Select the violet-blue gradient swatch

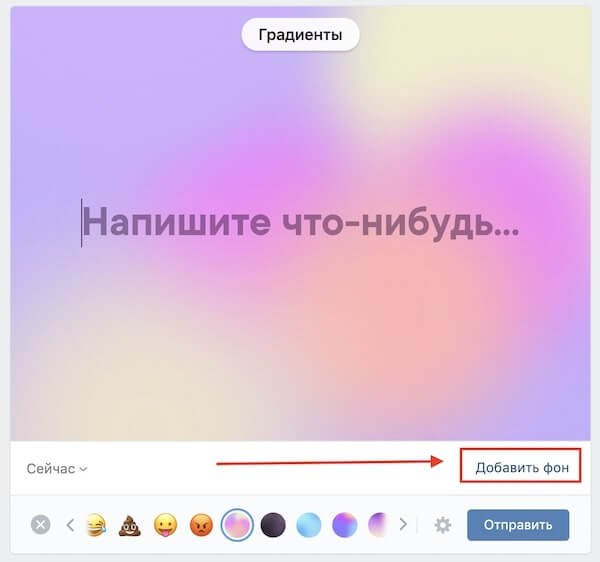[344, 525]
